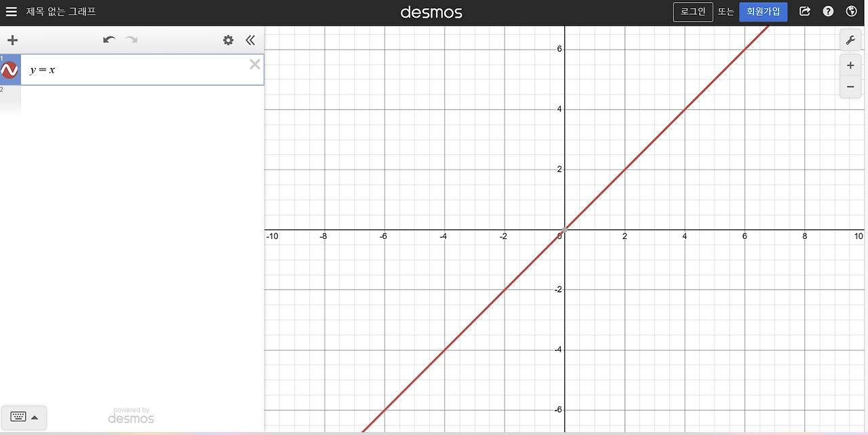
Task: Click the 로그인 button
Action: coord(692,11)
